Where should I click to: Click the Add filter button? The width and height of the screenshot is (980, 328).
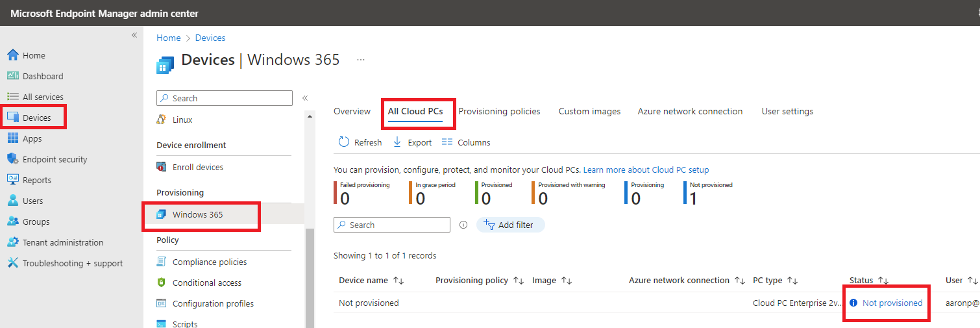pyautogui.click(x=510, y=225)
